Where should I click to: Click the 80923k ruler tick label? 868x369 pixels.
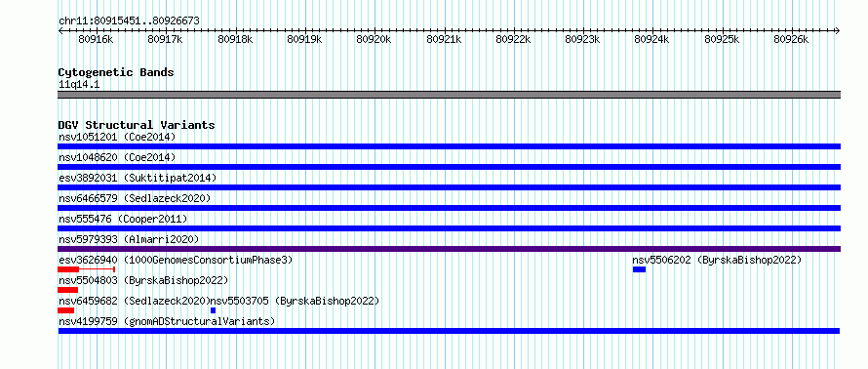[582, 39]
